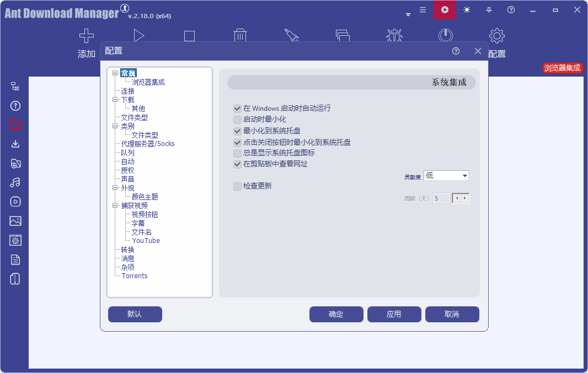The image size is (588, 373).
Task: Select 视频按钮 in settings tree
Action: [x=145, y=214]
